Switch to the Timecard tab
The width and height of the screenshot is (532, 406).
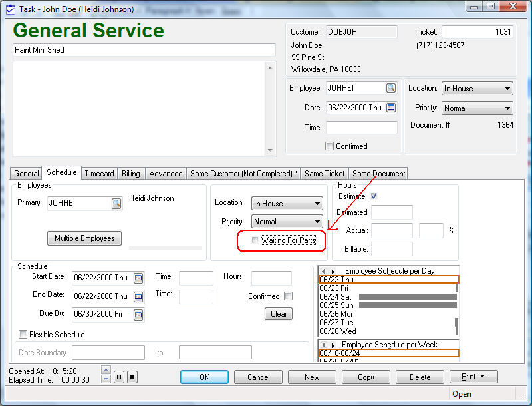coord(99,174)
